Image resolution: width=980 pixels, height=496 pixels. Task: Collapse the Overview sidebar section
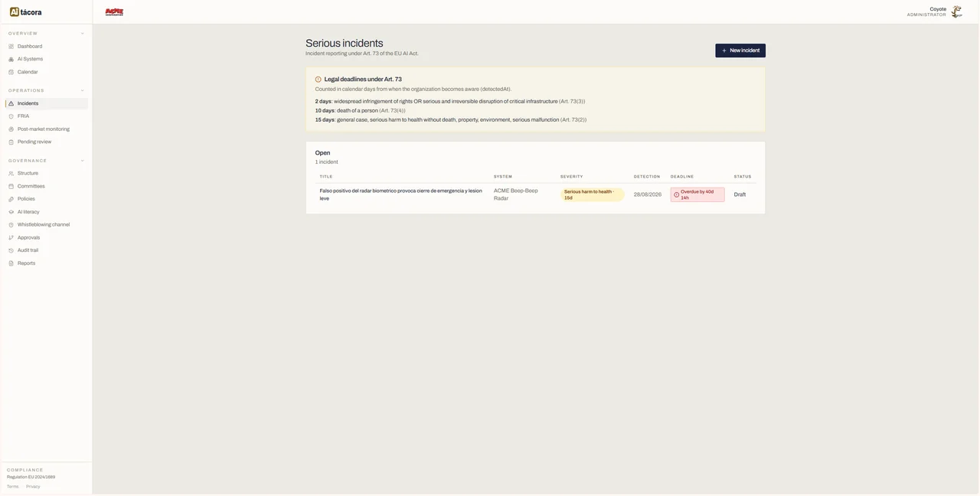pyautogui.click(x=83, y=34)
